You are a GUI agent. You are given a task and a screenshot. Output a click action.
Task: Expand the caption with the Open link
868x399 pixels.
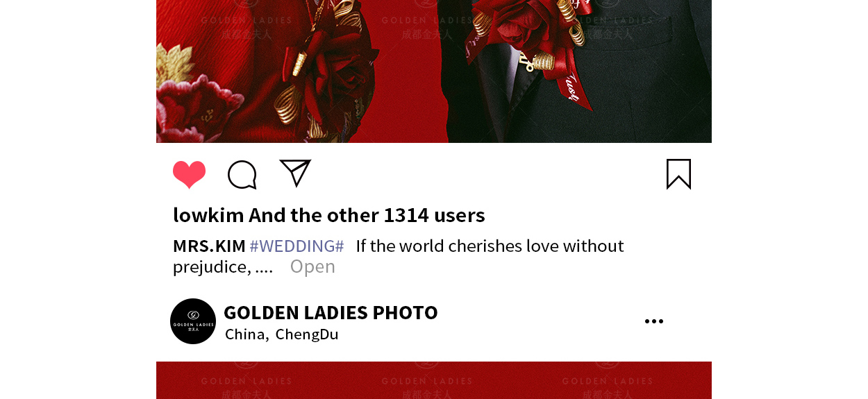click(x=312, y=266)
